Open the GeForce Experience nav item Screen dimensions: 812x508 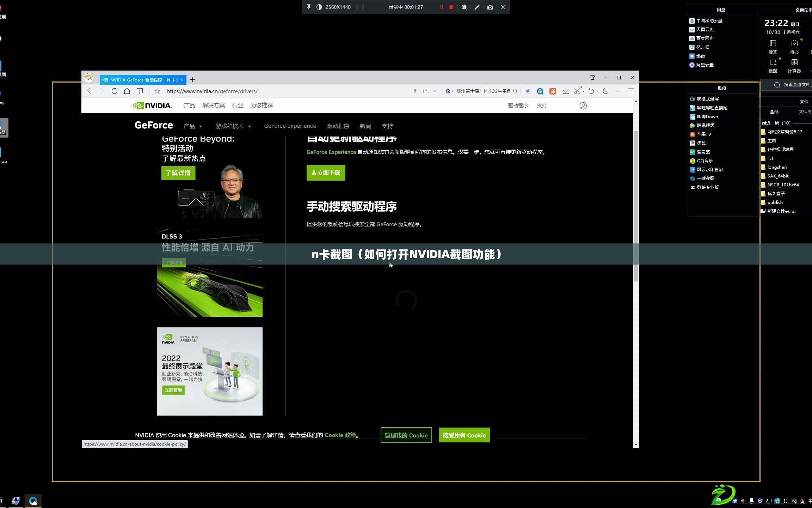[x=290, y=126]
